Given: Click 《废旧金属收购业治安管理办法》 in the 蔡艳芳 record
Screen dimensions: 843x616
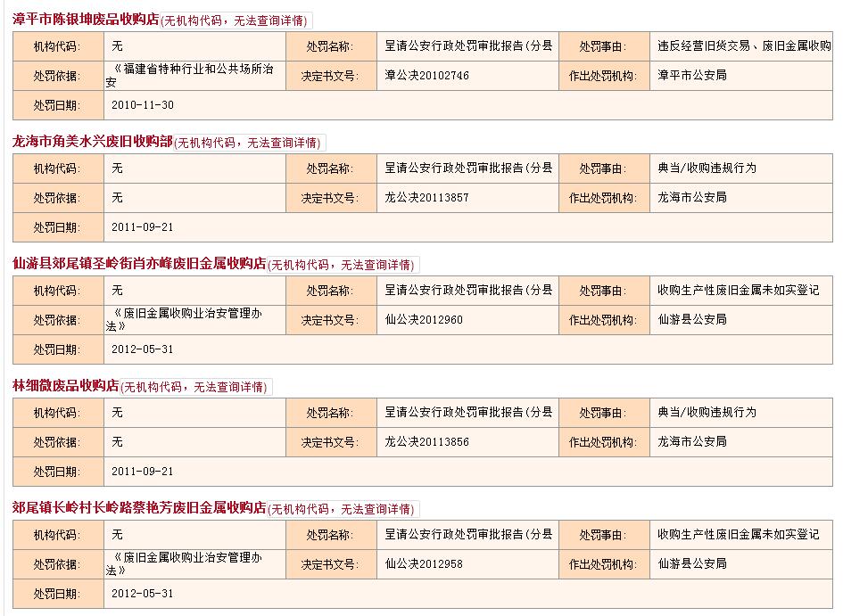Looking at the screenshot, I should tap(184, 564).
